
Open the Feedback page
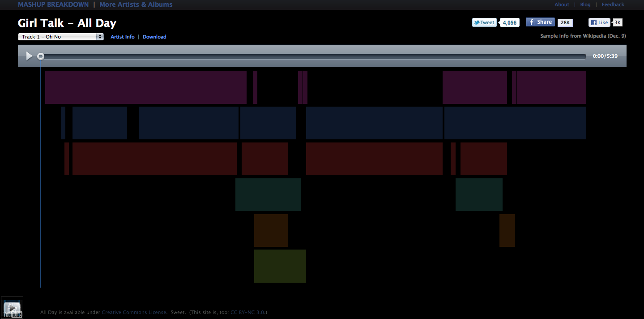[613, 4]
